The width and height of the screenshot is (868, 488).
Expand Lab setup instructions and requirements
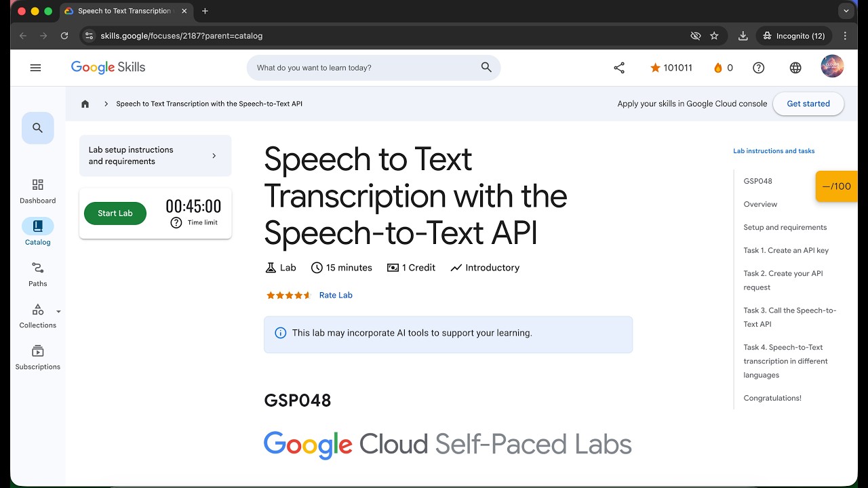point(155,156)
